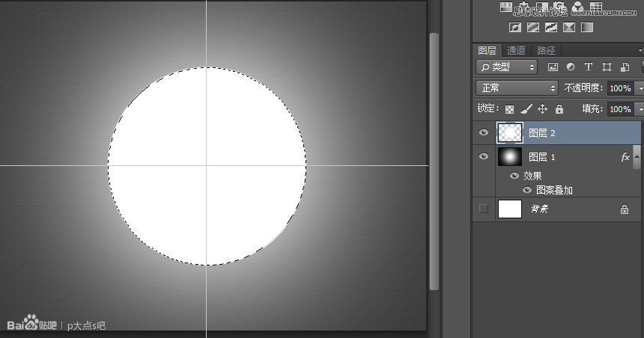Switch to the 通道 tab
Image resolution: width=644 pixels, height=338 pixels.
click(516, 51)
